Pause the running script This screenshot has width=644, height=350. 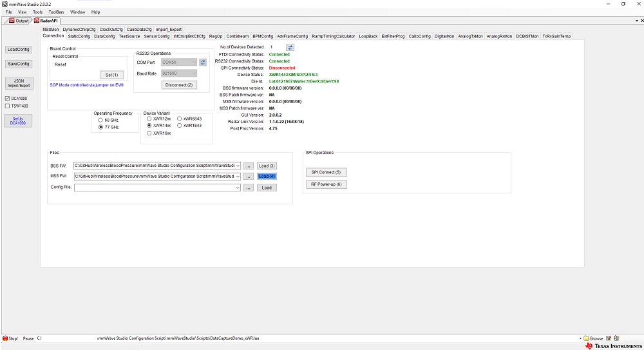pos(28,338)
